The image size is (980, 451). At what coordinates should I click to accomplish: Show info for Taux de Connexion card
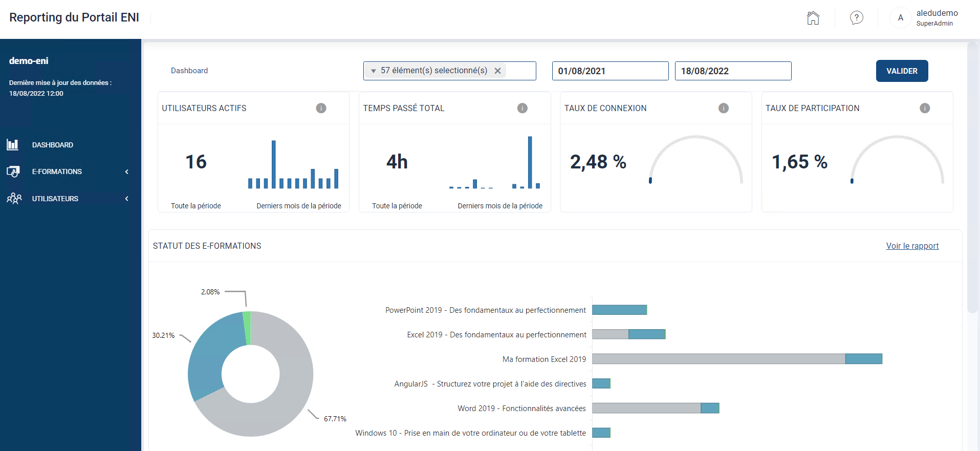pyautogui.click(x=723, y=108)
